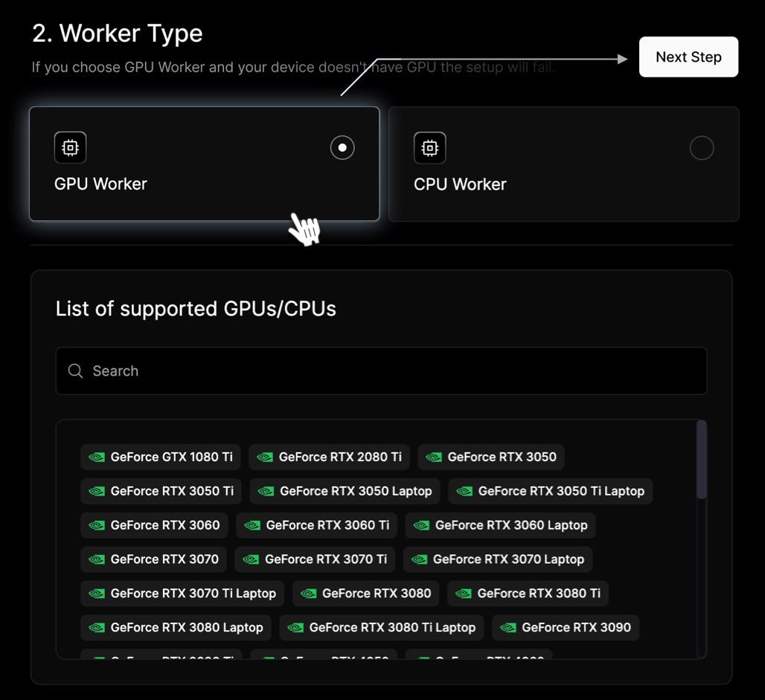The width and height of the screenshot is (765, 700).
Task: Click the CPU Worker chip icon
Action: (430, 148)
